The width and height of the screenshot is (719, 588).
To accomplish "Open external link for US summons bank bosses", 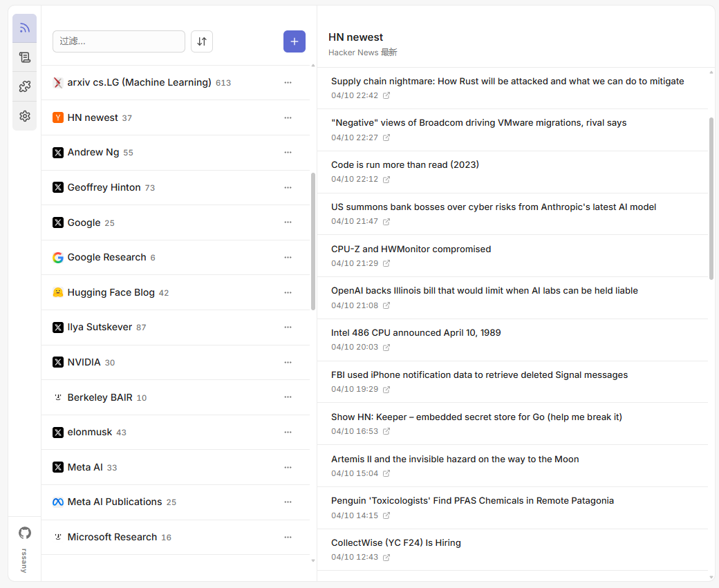I will click(x=386, y=222).
